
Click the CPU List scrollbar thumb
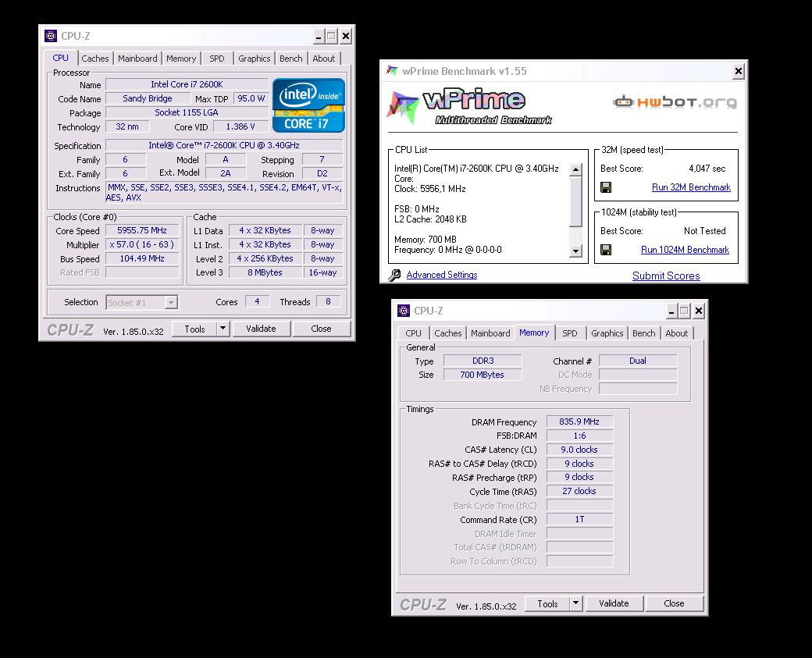point(576,202)
